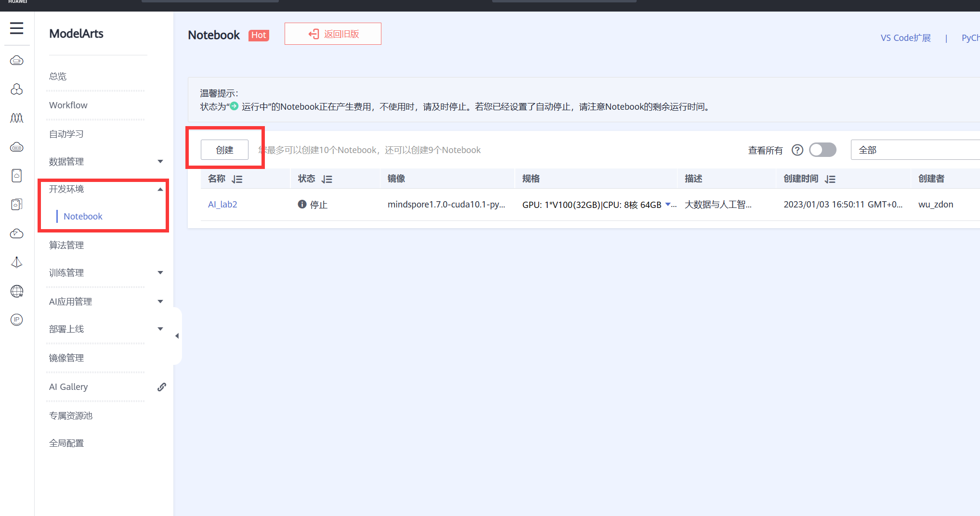The image size is (980, 516).
Task: Expand the 数据管理 menu
Action: pyautogui.click(x=160, y=162)
